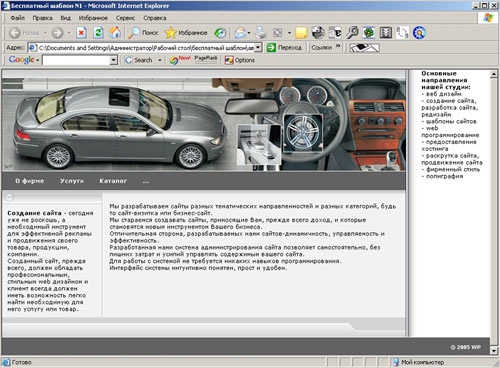Expand the Ссылки links chevron
Image resolution: width=500 pixels, height=368 pixels.
pyautogui.click(x=338, y=46)
